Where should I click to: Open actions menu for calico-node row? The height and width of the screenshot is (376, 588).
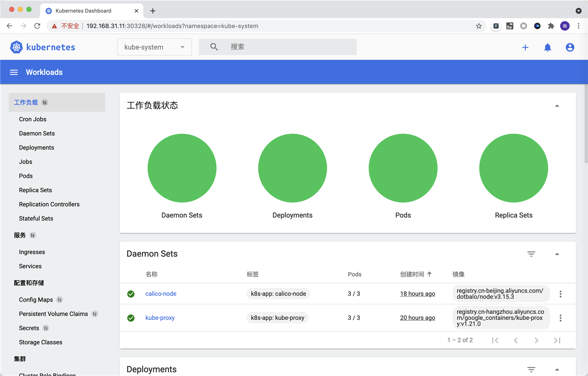pyautogui.click(x=560, y=294)
